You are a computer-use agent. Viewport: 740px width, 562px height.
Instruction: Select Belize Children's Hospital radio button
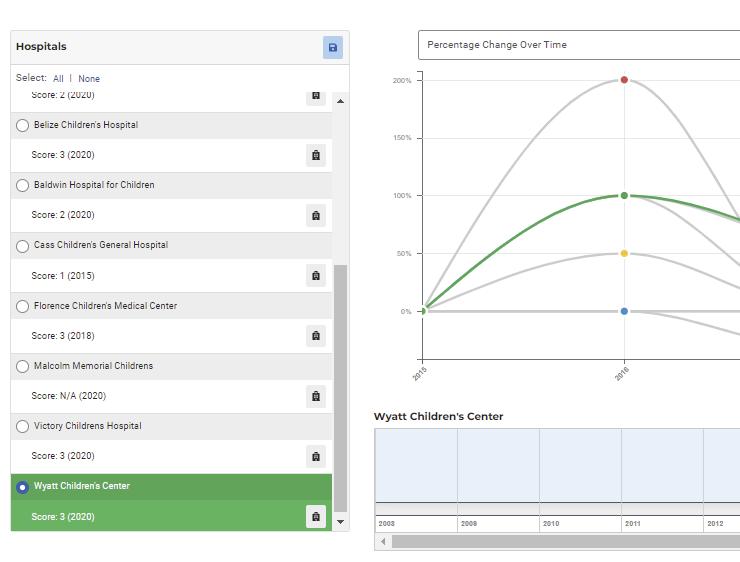(22, 126)
